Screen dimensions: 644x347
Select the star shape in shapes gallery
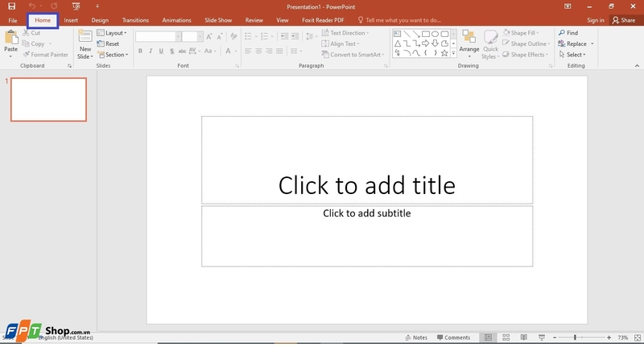(444, 53)
